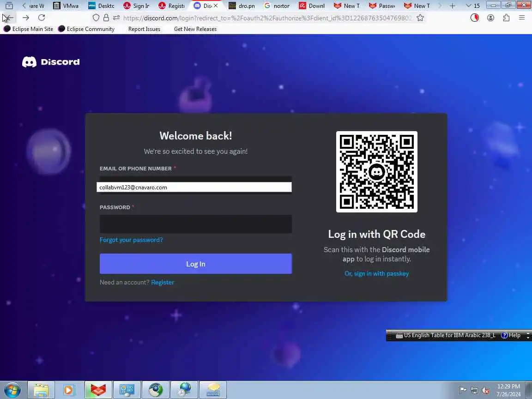This screenshot has height=399, width=532.
Task: Open the Action Center flag tray icon
Action: (x=462, y=390)
